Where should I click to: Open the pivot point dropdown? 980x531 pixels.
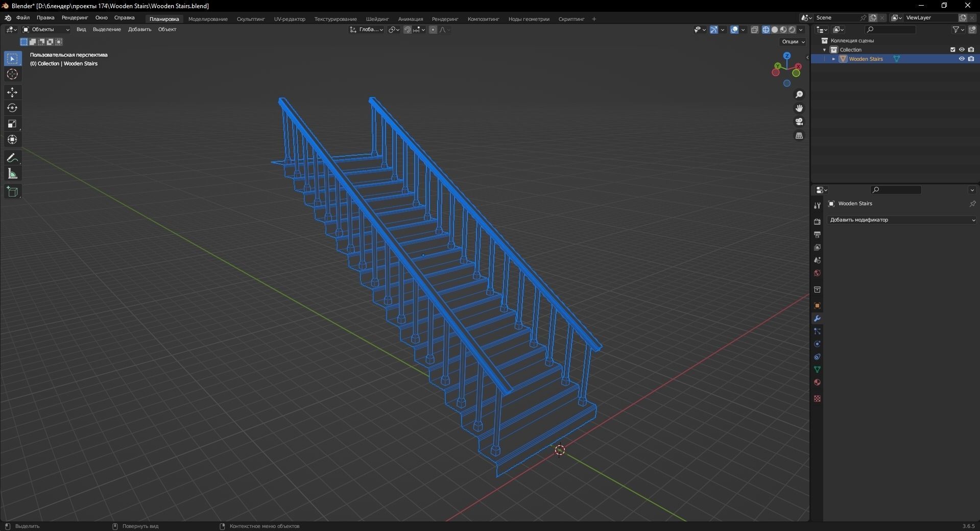(x=394, y=30)
